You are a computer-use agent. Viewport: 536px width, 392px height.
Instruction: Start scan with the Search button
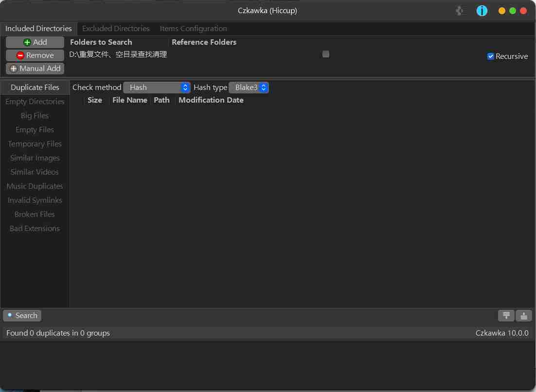pyautogui.click(x=22, y=316)
